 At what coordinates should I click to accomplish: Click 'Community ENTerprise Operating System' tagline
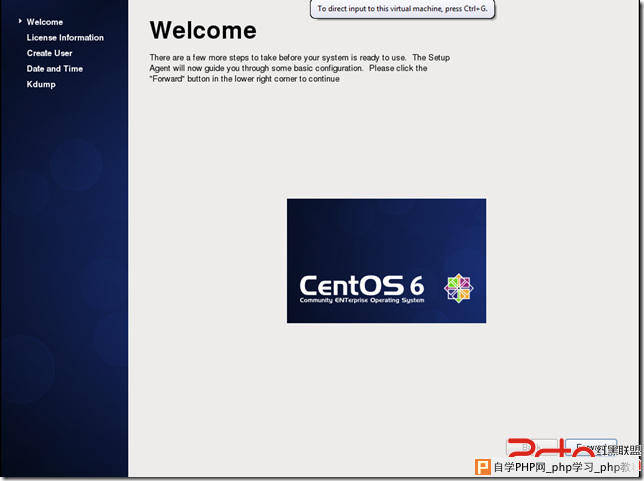tap(362, 300)
